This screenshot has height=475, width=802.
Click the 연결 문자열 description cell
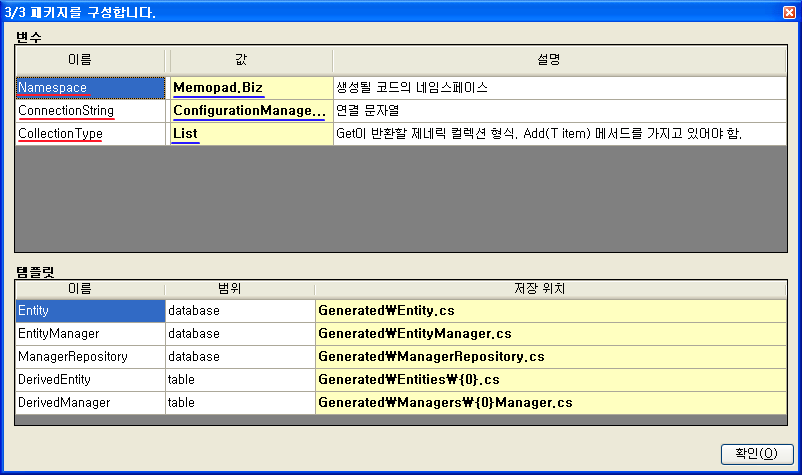coord(560,111)
